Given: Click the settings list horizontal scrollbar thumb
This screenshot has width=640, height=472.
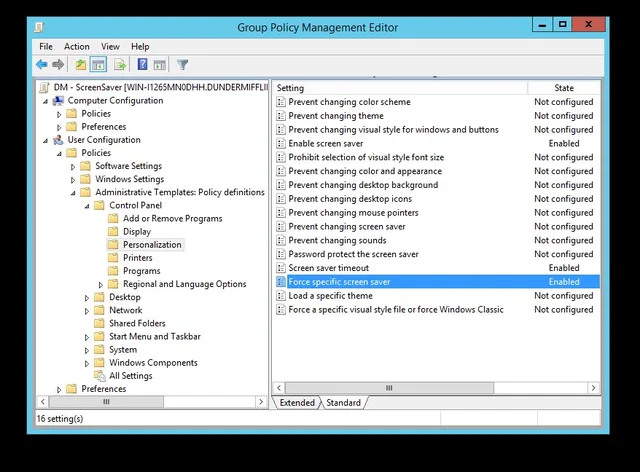Looking at the screenshot, I should click(x=389, y=387).
